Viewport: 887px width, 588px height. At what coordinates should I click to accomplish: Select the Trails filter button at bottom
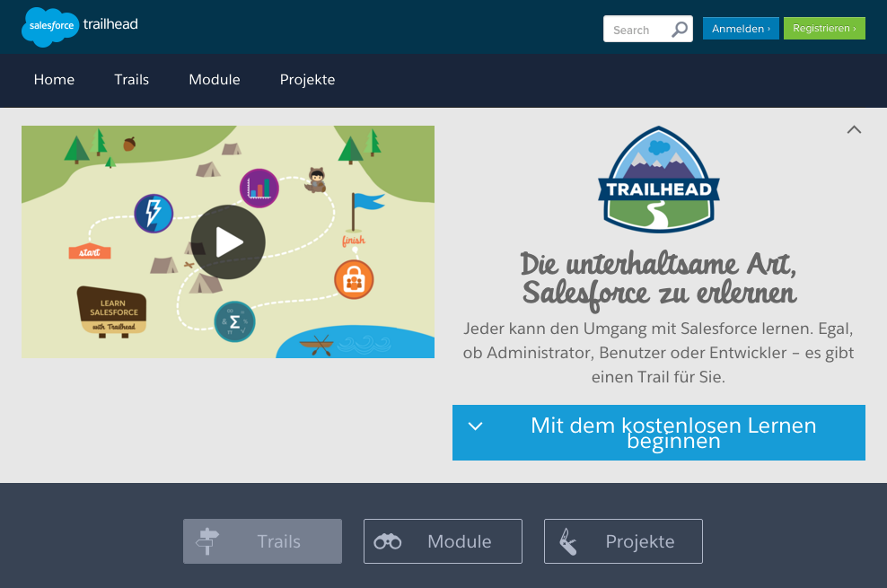(262, 541)
